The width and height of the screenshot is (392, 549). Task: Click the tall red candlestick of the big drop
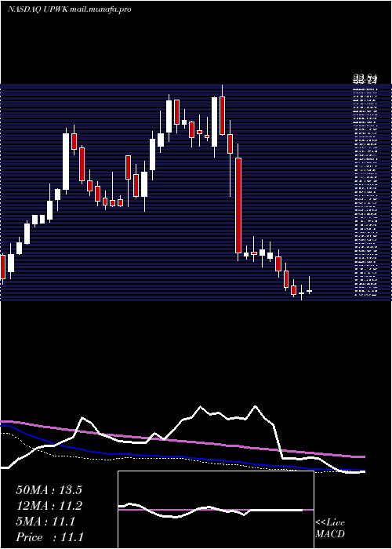click(238, 205)
